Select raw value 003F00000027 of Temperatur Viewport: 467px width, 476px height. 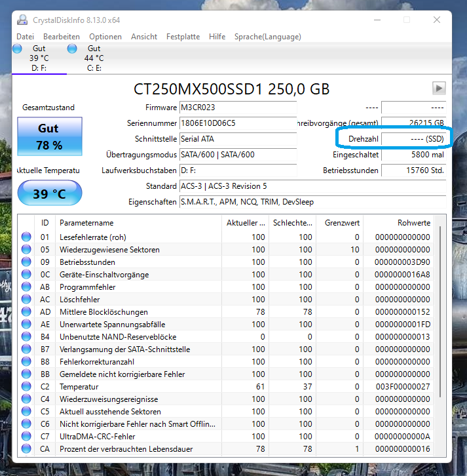[x=403, y=387]
